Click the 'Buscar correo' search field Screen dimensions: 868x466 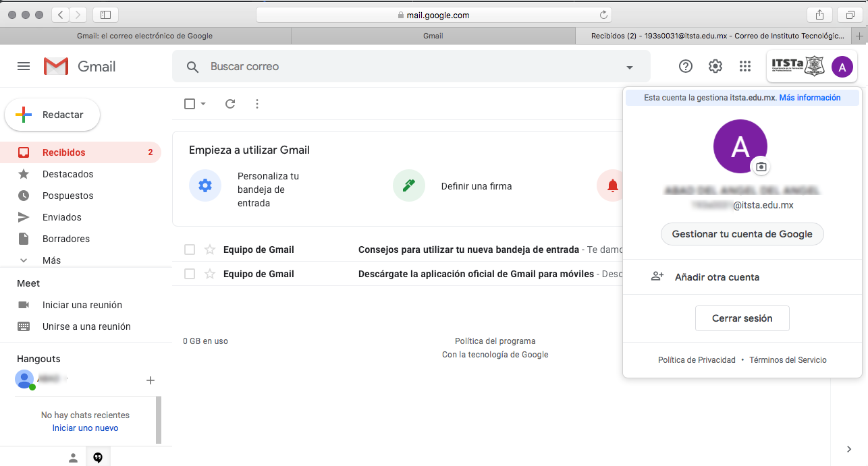click(412, 67)
